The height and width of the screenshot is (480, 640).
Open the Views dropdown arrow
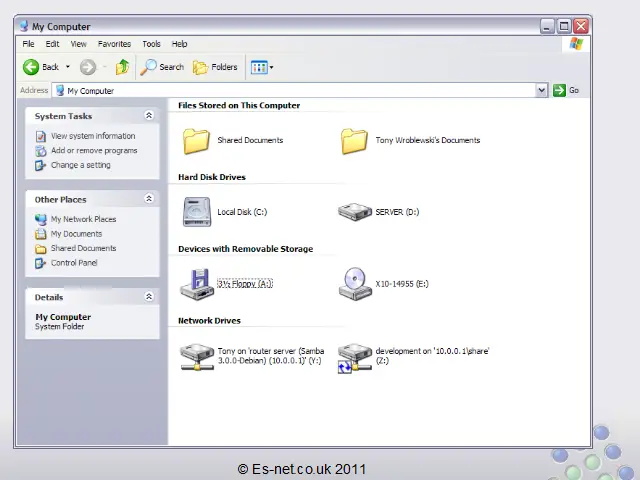(271, 67)
